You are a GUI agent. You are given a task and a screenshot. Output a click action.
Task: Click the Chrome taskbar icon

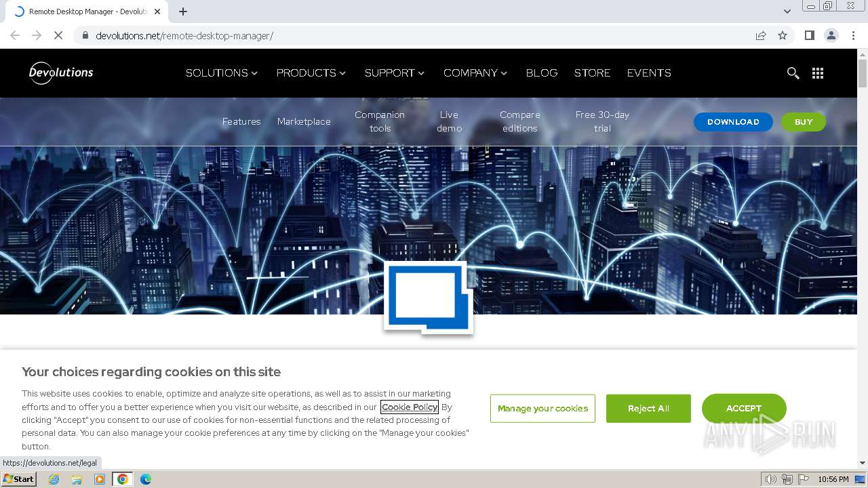(x=123, y=479)
